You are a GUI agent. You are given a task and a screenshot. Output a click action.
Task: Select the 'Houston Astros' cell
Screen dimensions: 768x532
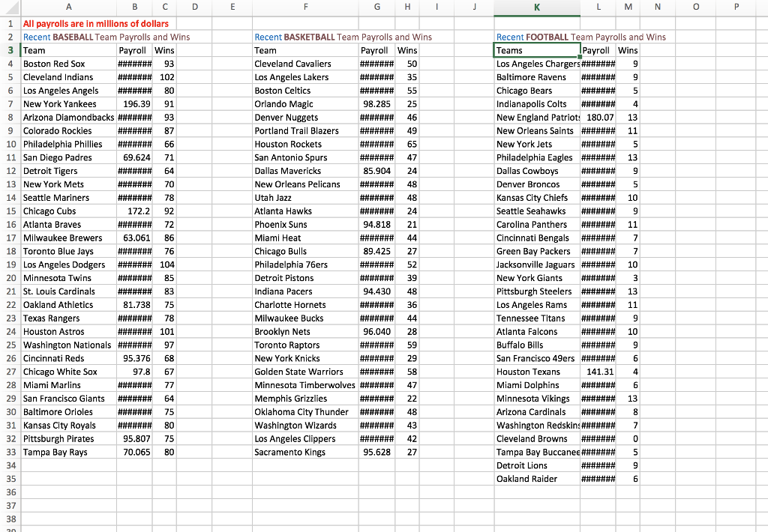click(x=68, y=332)
